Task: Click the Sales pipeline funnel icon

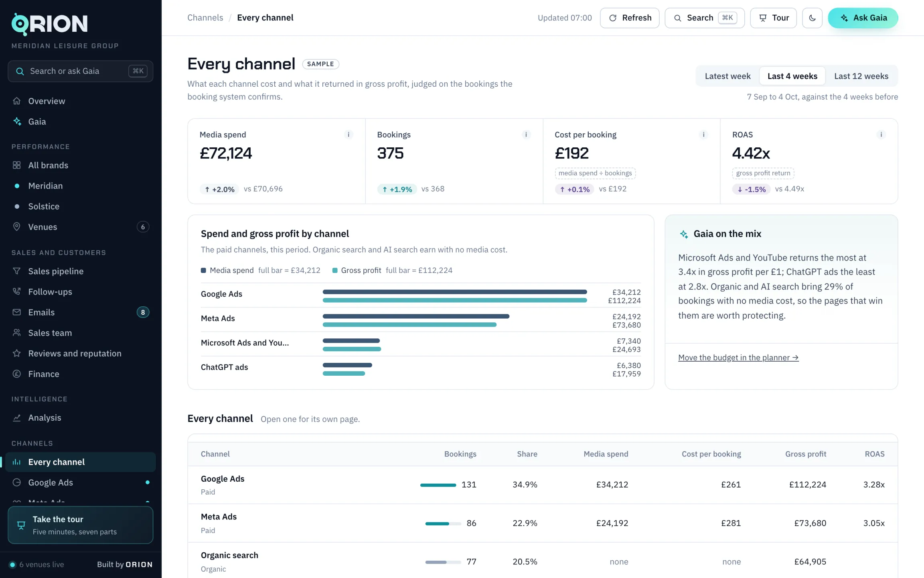Action: [16, 271]
